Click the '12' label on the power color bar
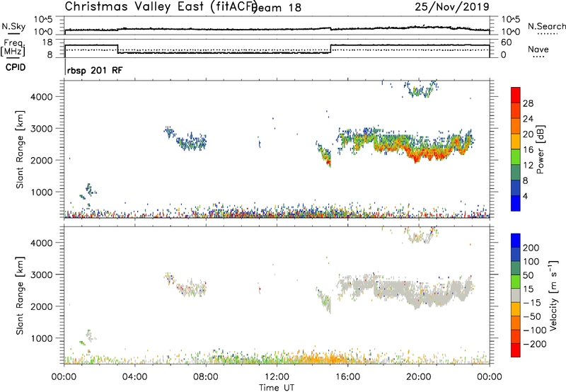Image resolution: width=566 pixels, height=392 pixels. click(x=528, y=166)
